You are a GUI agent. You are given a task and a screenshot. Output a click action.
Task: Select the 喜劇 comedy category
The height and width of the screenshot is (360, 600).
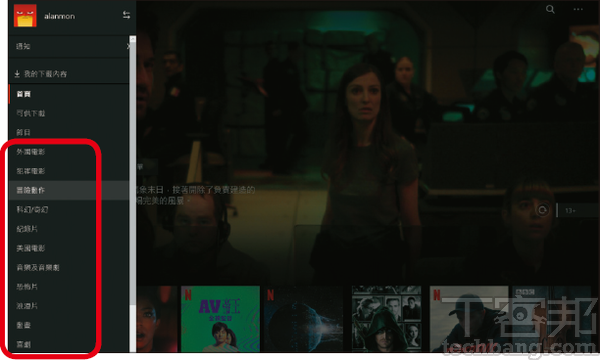[x=69, y=344]
